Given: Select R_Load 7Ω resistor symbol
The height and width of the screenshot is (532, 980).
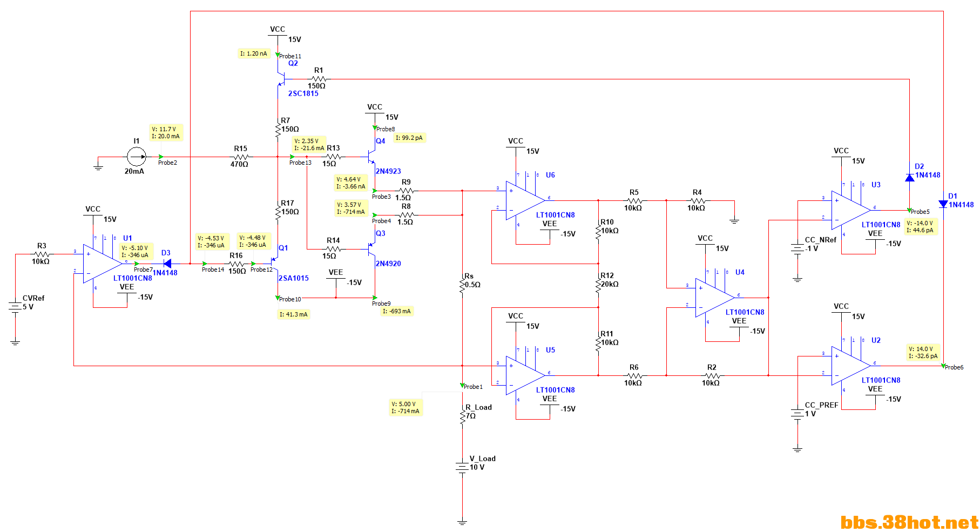Looking at the screenshot, I should point(462,416).
